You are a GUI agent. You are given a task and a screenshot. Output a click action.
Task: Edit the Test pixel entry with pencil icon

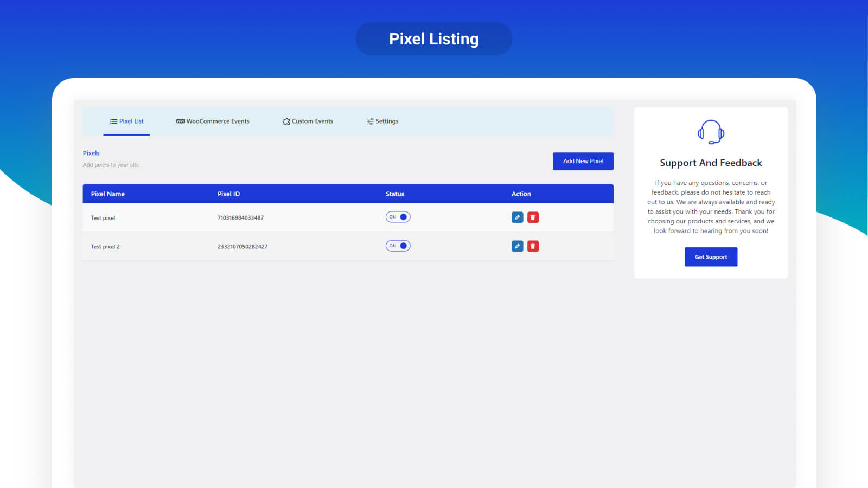(x=518, y=217)
